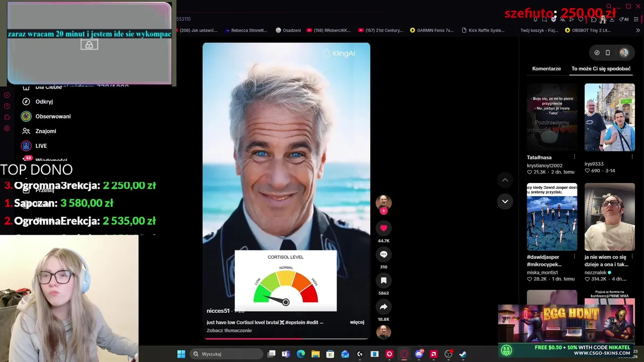The width and height of the screenshot is (644, 362).
Task: Switch to the Komentarze tab
Action: pyautogui.click(x=546, y=69)
